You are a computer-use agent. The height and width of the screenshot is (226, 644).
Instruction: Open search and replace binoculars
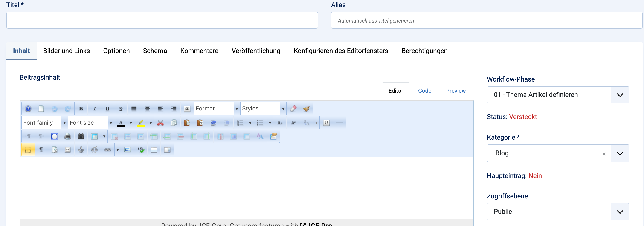(81, 136)
